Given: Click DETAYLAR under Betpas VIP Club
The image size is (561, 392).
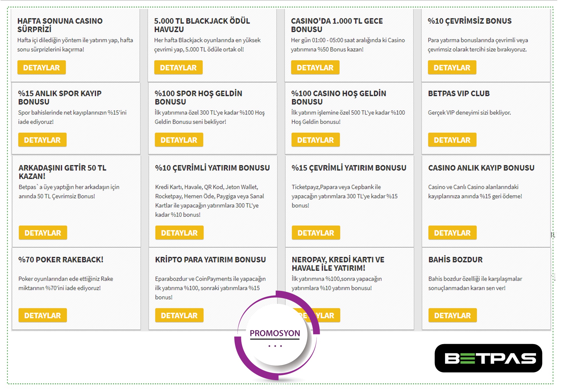Looking at the screenshot, I should (452, 140).
